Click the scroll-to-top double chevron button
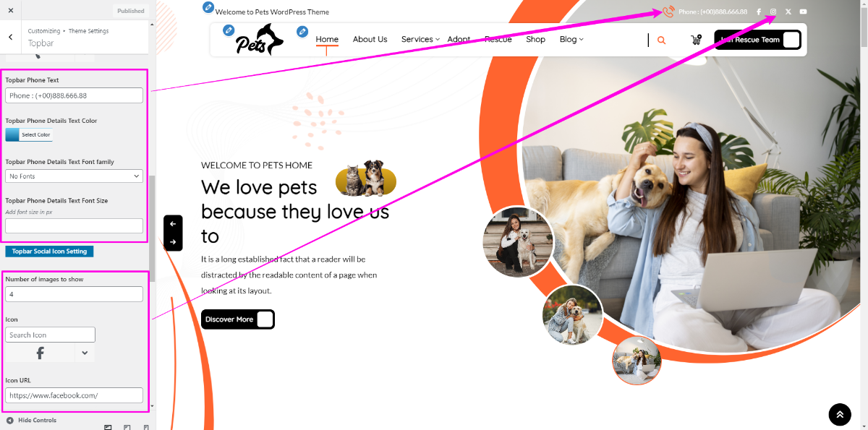Image resolution: width=868 pixels, height=430 pixels. (x=840, y=415)
